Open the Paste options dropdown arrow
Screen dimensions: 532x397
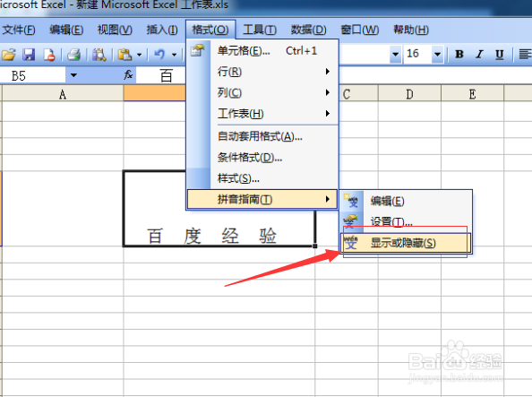click(x=139, y=55)
